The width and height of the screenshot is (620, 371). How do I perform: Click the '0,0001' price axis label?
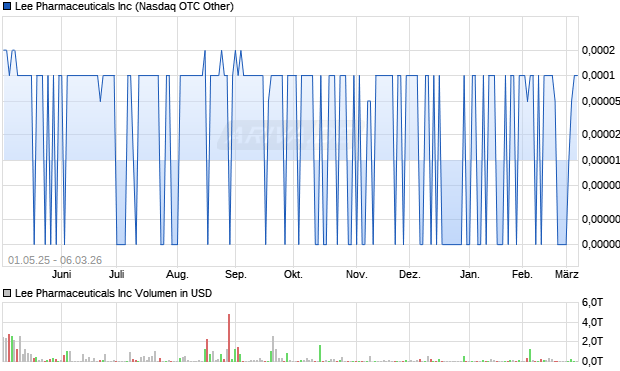point(598,75)
